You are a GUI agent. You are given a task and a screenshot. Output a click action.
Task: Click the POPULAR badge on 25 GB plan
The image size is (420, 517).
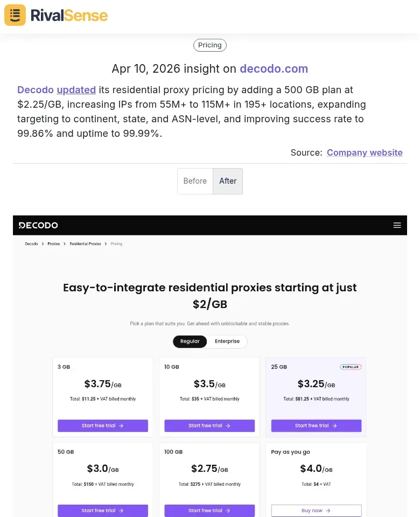pos(351,367)
